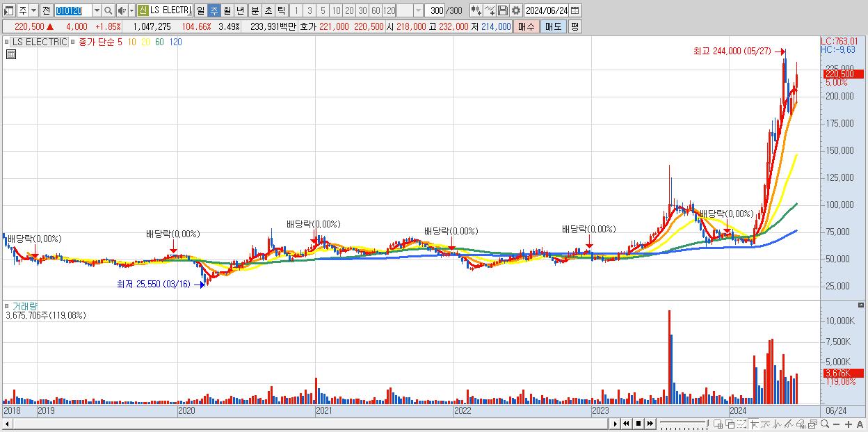
Task: Open the empty interval combo dropdown arrow
Action: pyautogui.click(x=419, y=10)
